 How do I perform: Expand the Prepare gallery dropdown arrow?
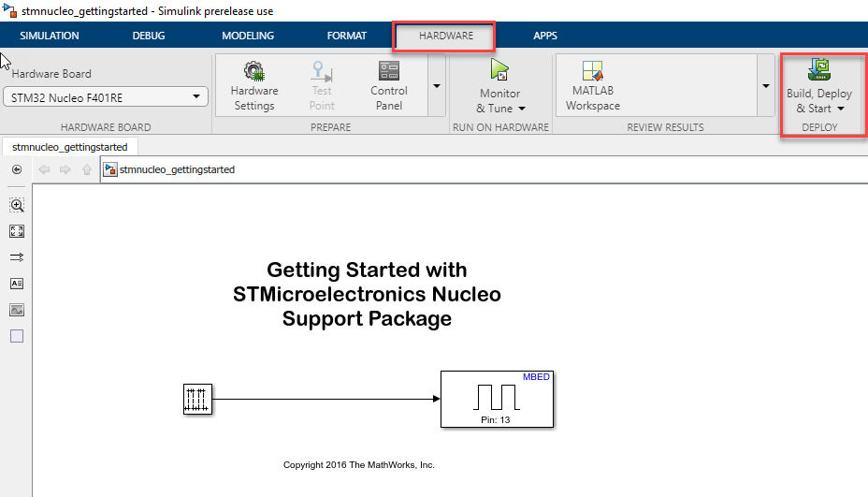tap(436, 86)
